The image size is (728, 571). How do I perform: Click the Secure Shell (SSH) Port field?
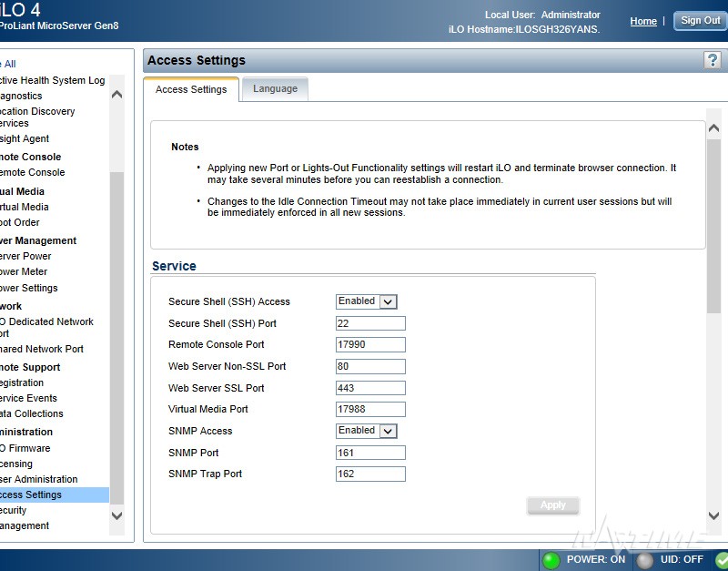pos(370,323)
